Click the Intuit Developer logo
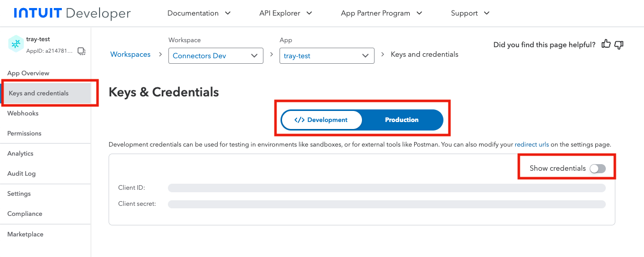The width and height of the screenshot is (644, 257). coord(72,13)
